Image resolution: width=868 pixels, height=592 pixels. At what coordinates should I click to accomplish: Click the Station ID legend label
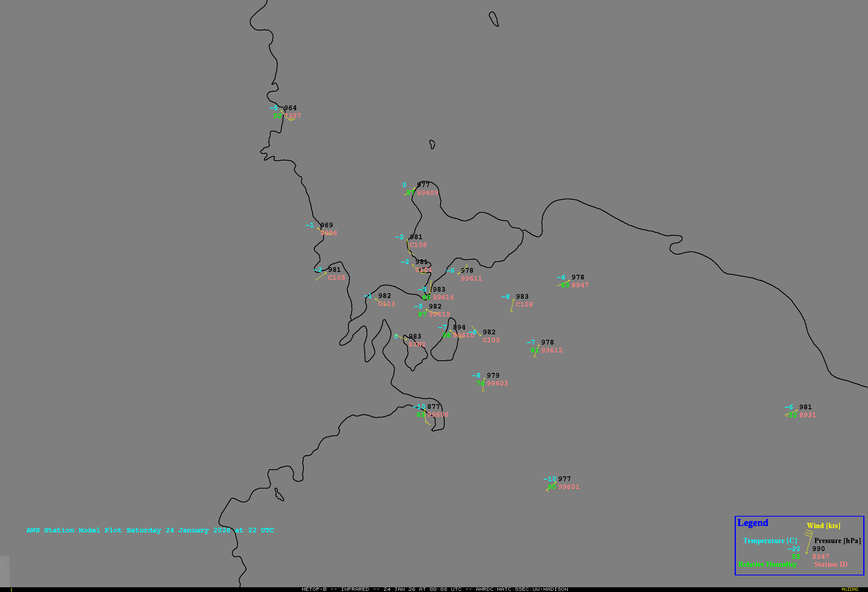(x=831, y=564)
